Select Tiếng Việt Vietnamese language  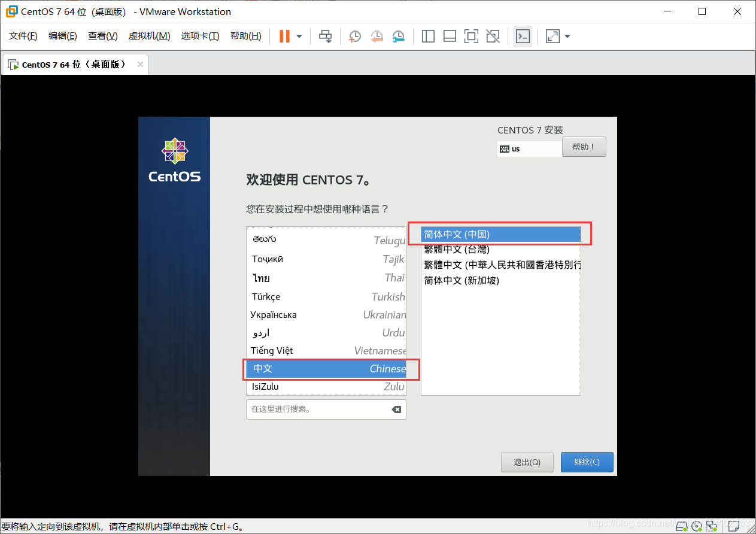(x=326, y=351)
